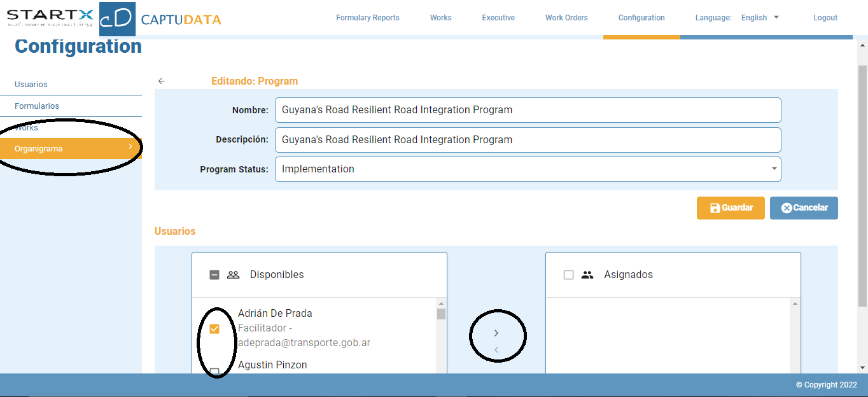
Task: Click the Usuarios section heading
Action: click(175, 232)
